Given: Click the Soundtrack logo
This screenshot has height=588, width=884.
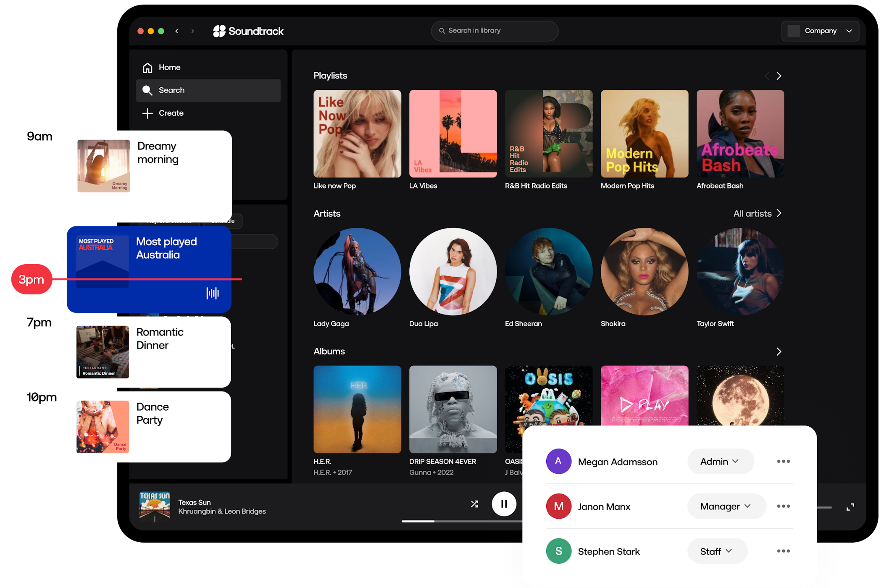Looking at the screenshot, I should tap(248, 31).
